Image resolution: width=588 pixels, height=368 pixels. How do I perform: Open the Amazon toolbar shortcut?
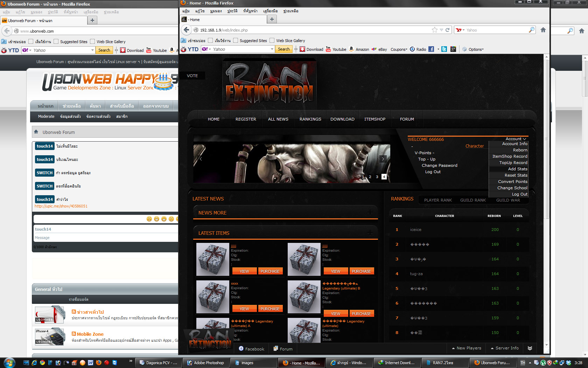coord(359,49)
